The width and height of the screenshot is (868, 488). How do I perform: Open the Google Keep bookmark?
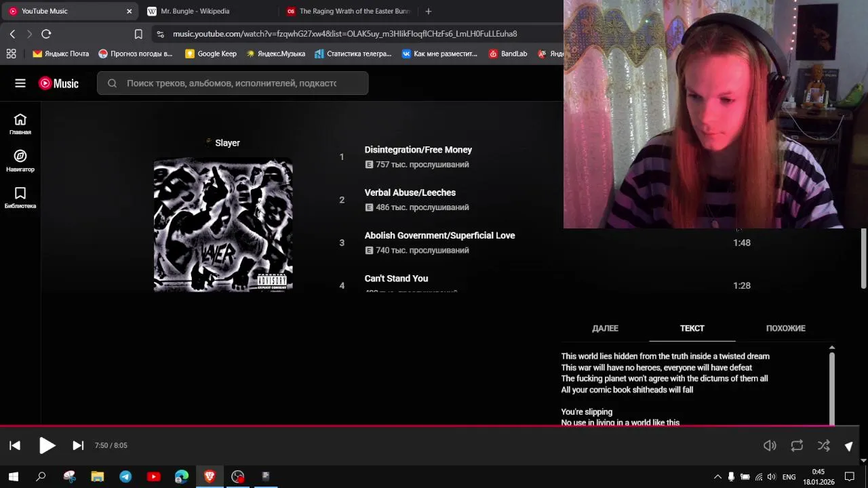pyautogui.click(x=211, y=54)
